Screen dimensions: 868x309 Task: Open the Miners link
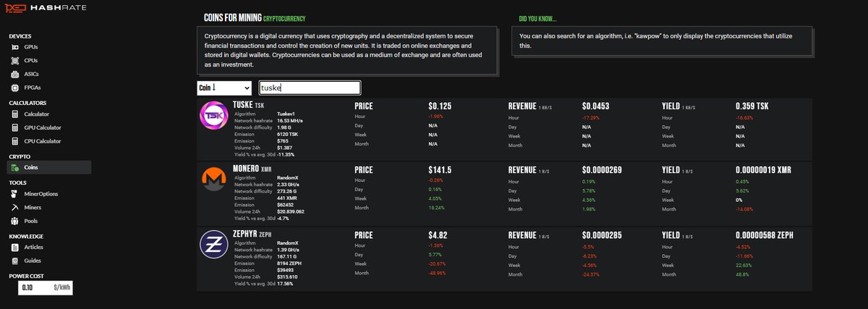pyautogui.click(x=33, y=208)
